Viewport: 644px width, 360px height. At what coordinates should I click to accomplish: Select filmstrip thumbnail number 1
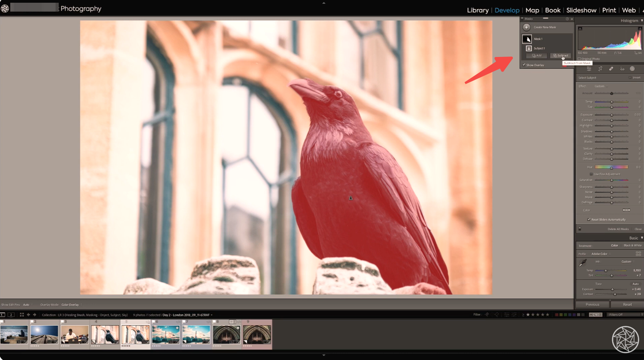coord(14,334)
